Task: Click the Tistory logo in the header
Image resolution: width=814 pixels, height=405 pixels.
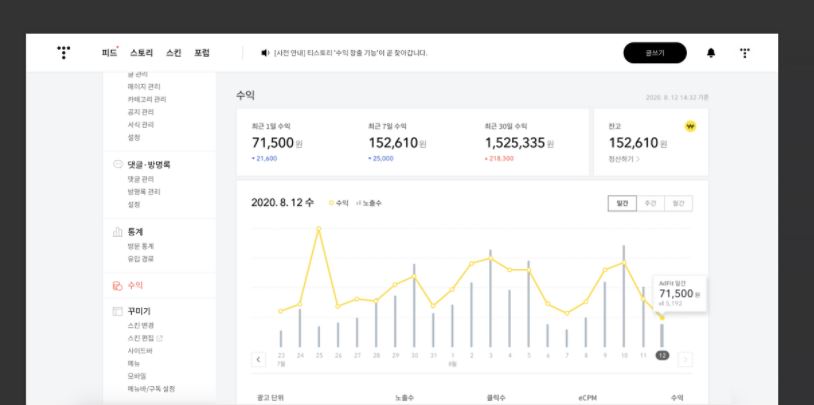Action: (63, 52)
